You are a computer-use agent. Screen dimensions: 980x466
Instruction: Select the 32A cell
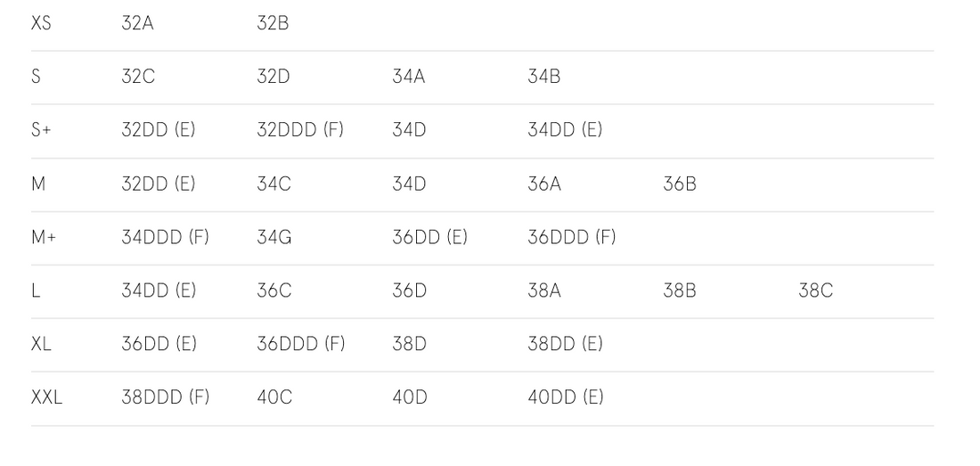137,24
